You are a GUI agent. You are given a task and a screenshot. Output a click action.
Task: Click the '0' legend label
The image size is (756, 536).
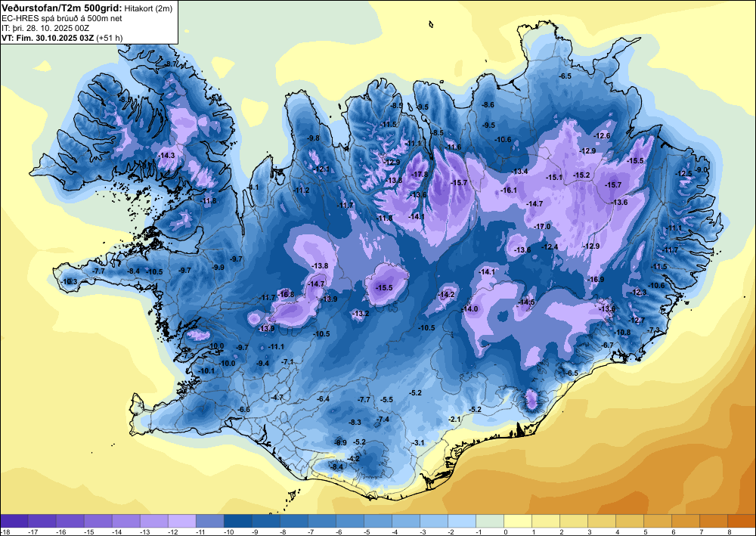[x=505, y=532]
